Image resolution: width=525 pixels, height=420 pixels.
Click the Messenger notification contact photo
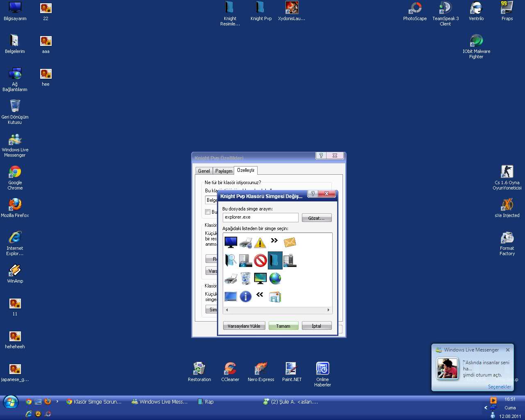coord(447,368)
